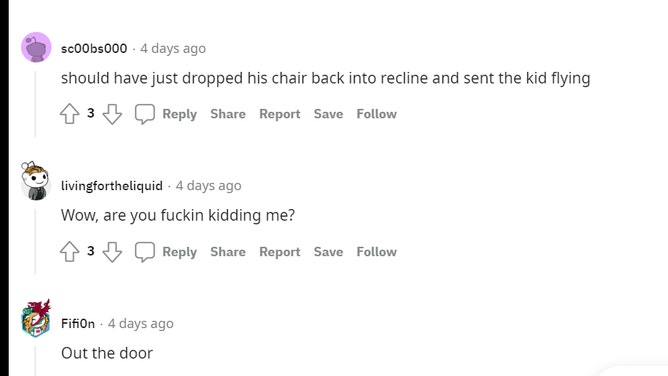The width and height of the screenshot is (668, 376).
Task: Follow sc00bs000's comment thread
Action: tap(377, 114)
